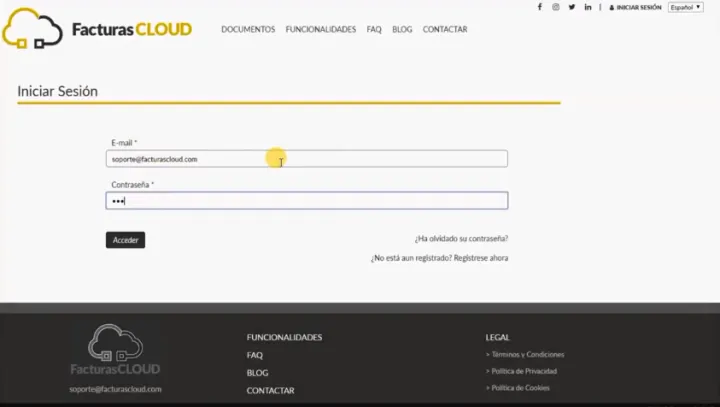The image size is (720, 407).
Task: Open the Twitter social icon
Action: (572, 7)
